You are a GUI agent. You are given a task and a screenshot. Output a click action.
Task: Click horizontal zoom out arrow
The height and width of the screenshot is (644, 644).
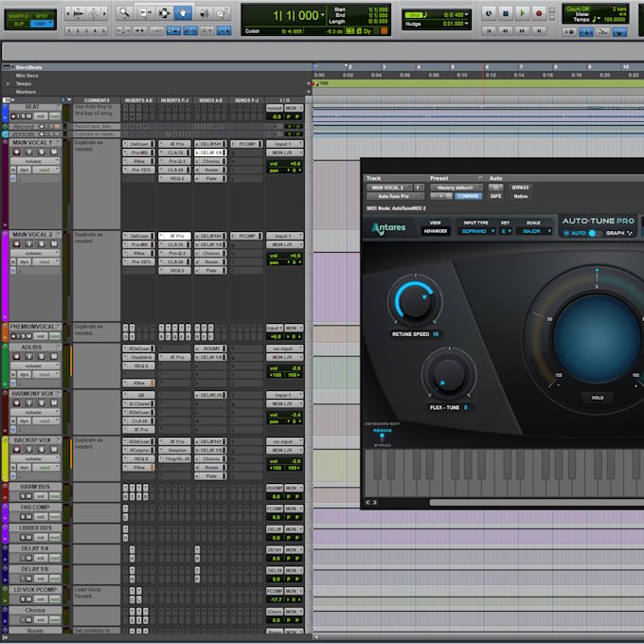(68, 13)
